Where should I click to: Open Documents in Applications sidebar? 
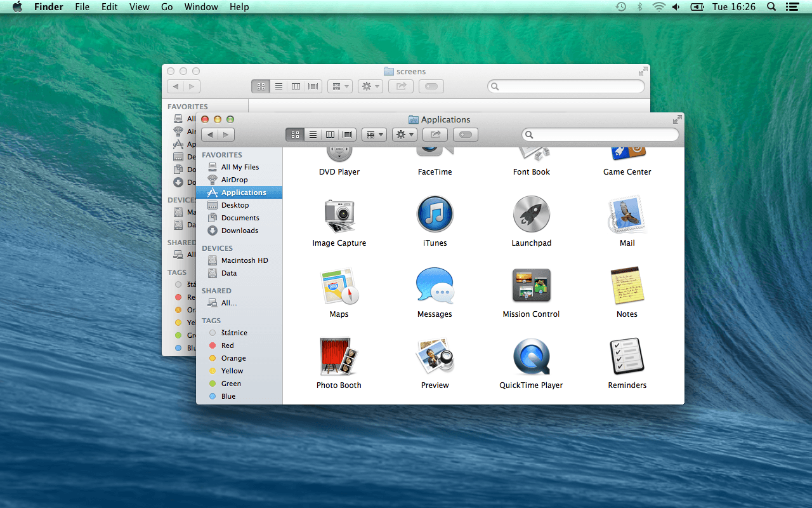tap(239, 218)
